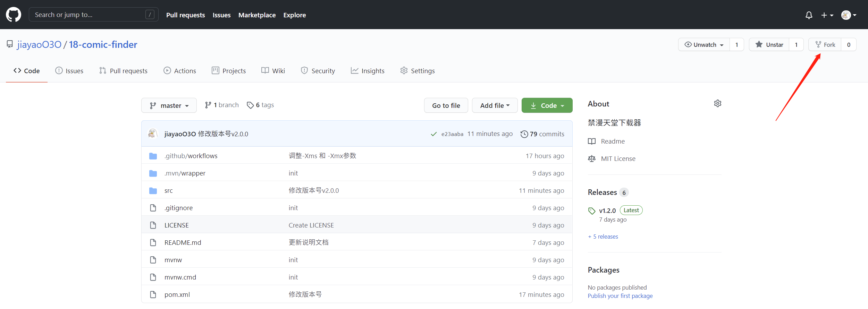Open the LICENSE file
868x309 pixels.
[x=177, y=225]
